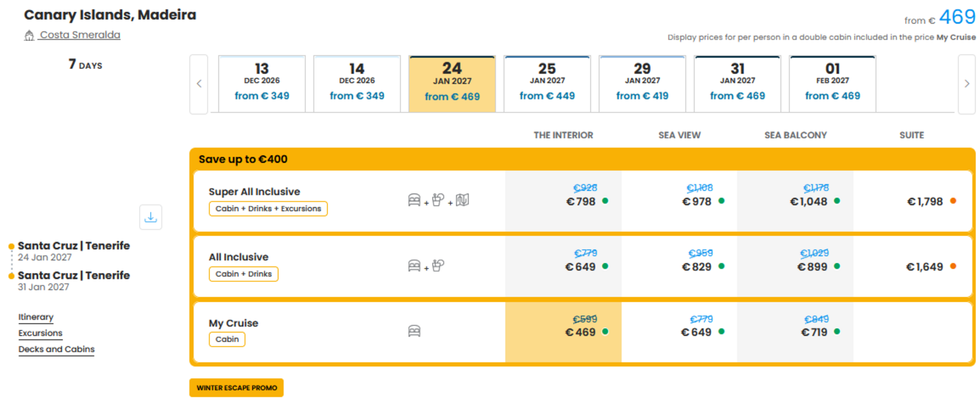
Task: Open the Costa Smeralda ship link
Action: click(x=80, y=35)
